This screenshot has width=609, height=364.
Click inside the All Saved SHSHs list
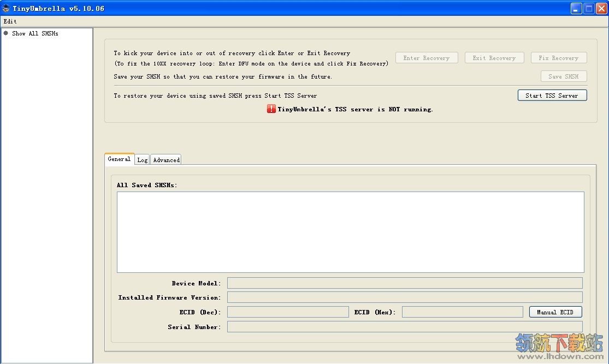point(350,232)
